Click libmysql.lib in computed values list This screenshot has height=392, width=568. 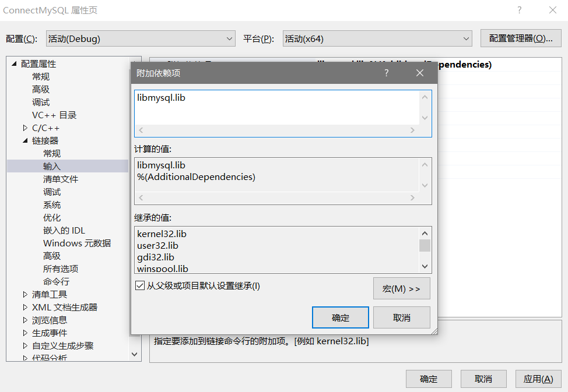(x=161, y=165)
